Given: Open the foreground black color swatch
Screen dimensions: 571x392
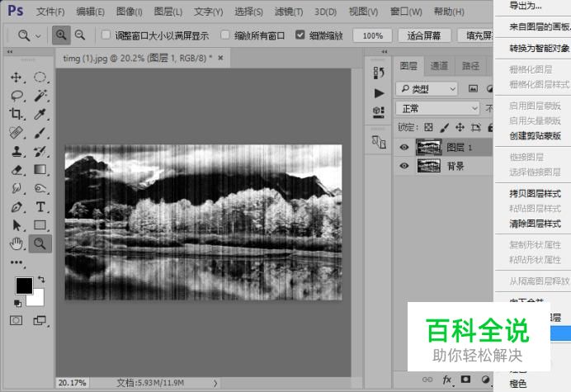Looking at the screenshot, I should (24, 286).
